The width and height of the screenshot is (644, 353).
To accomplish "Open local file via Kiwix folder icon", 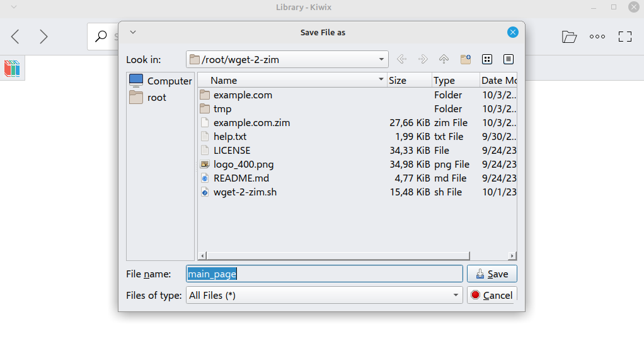I will (x=569, y=37).
